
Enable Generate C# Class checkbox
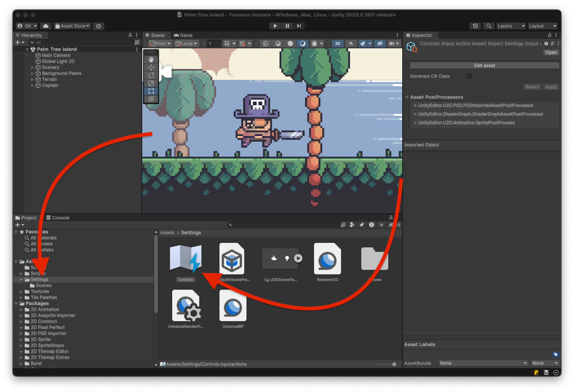click(469, 76)
